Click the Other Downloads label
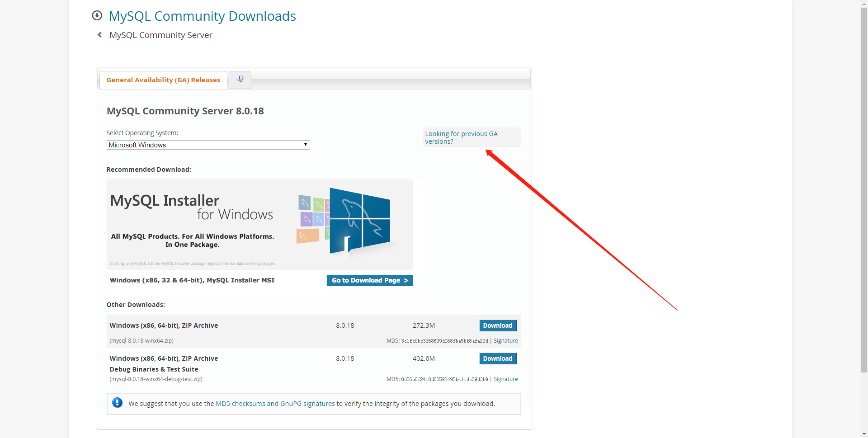Viewport: 868px width, 438px height. pos(136,305)
